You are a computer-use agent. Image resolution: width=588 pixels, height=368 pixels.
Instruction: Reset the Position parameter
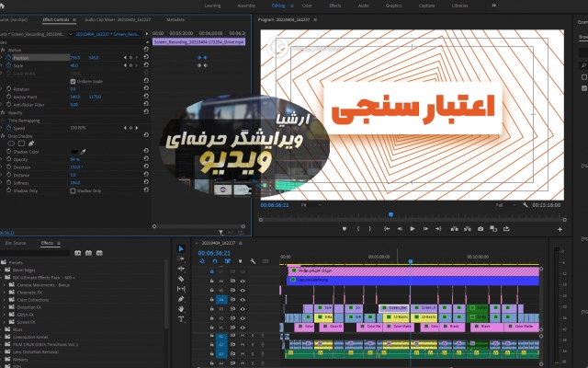(146, 57)
